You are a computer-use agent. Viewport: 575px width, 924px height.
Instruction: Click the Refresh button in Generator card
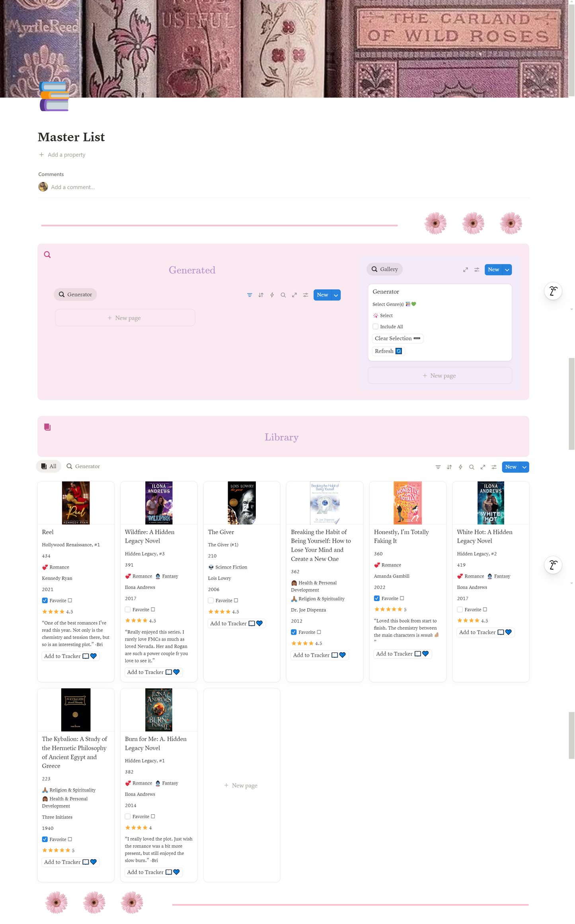point(388,351)
